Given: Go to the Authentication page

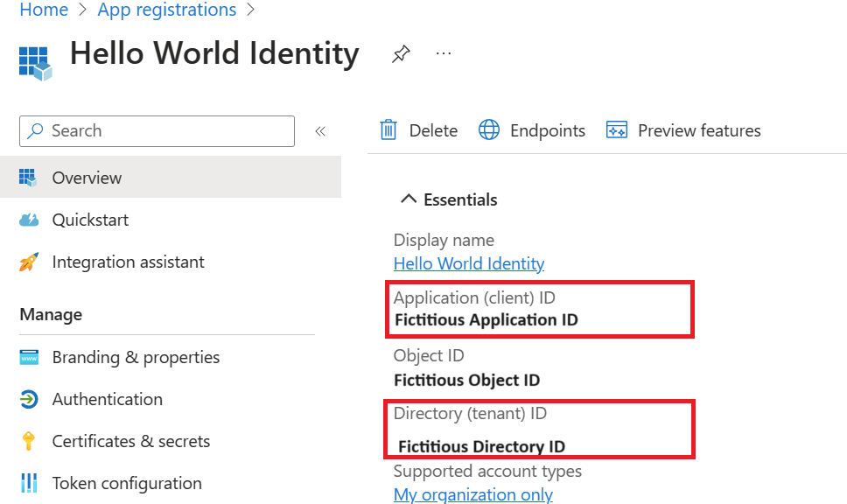Looking at the screenshot, I should [x=107, y=399].
